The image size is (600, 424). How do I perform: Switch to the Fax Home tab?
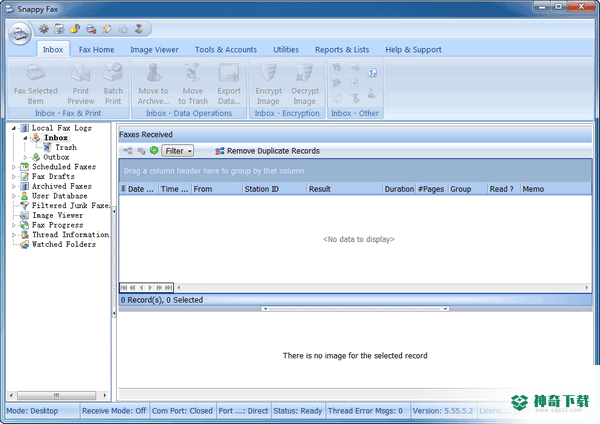96,50
